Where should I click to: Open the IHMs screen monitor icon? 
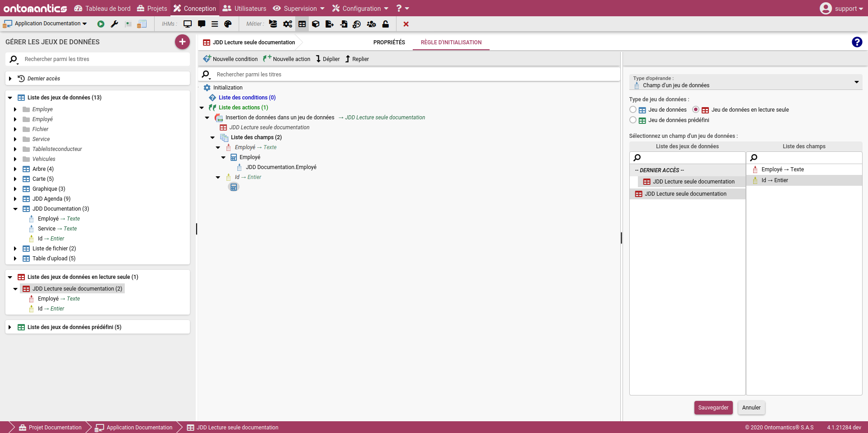pyautogui.click(x=188, y=24)
